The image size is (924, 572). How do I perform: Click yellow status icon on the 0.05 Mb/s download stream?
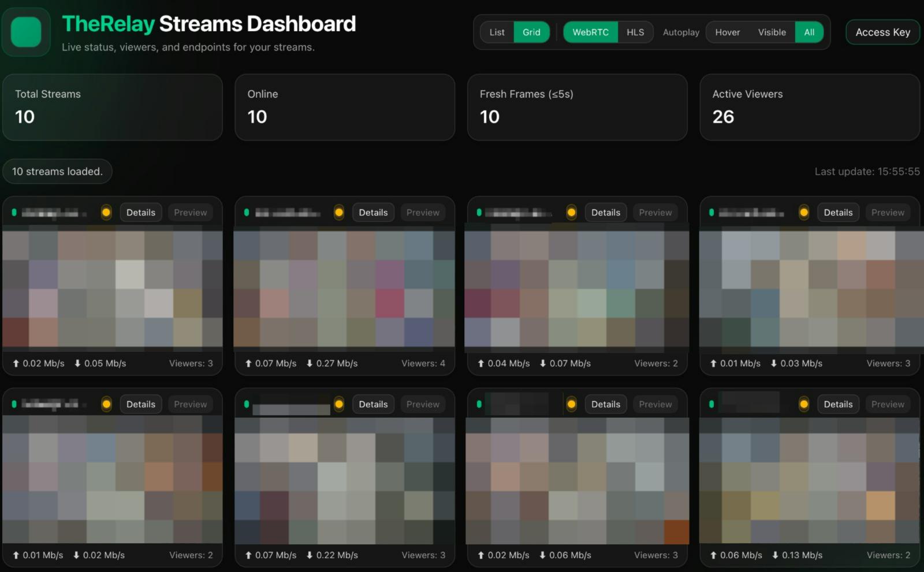pyautogui.click(x=106, y=213)
